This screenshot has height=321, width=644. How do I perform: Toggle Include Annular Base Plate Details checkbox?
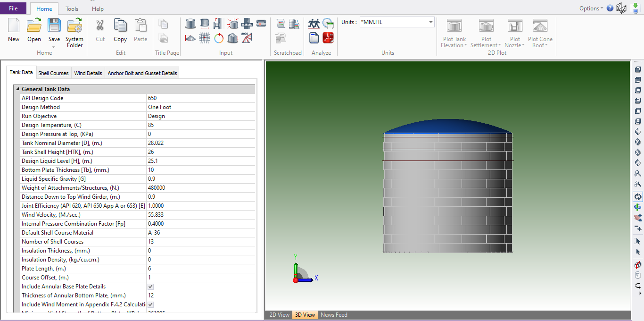[151, 287]
